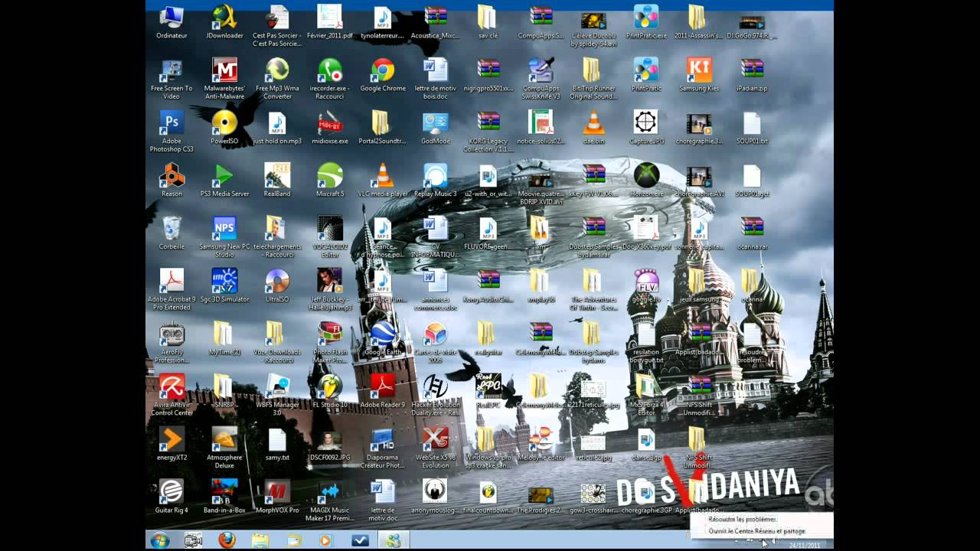Open the Mixcraft 5 shortcut
Image resolution: width=980 pixels, height=551 pixels.
(x=330, y=181)
